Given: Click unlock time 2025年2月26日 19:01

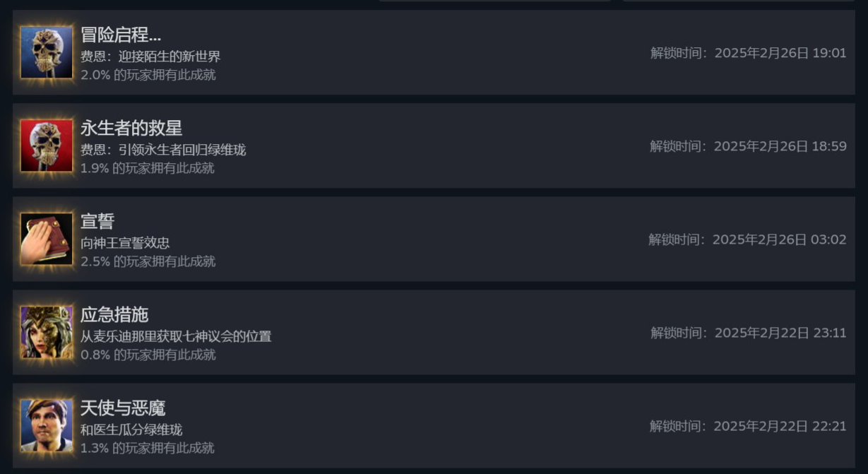Looking at the screenshot, I should tap(748, 53).
